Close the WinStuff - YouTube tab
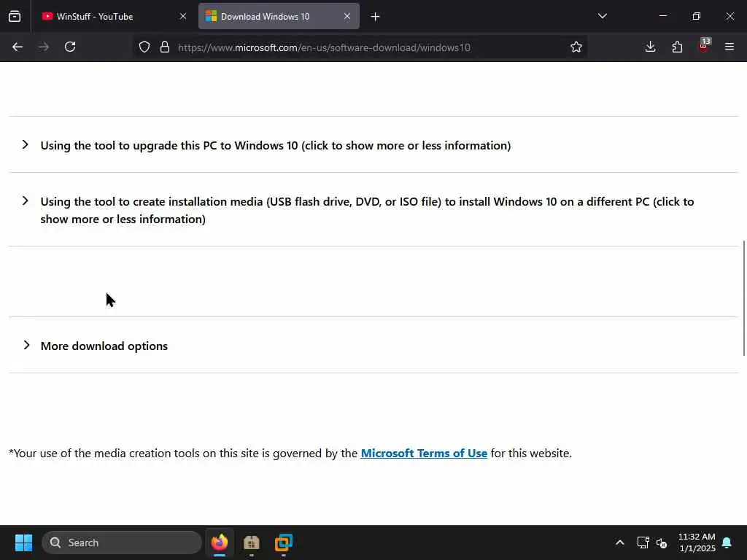 (183, 16)
